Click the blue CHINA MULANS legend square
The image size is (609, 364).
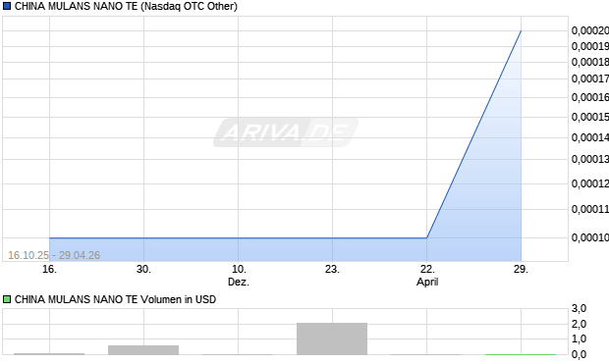coord(7,6)
